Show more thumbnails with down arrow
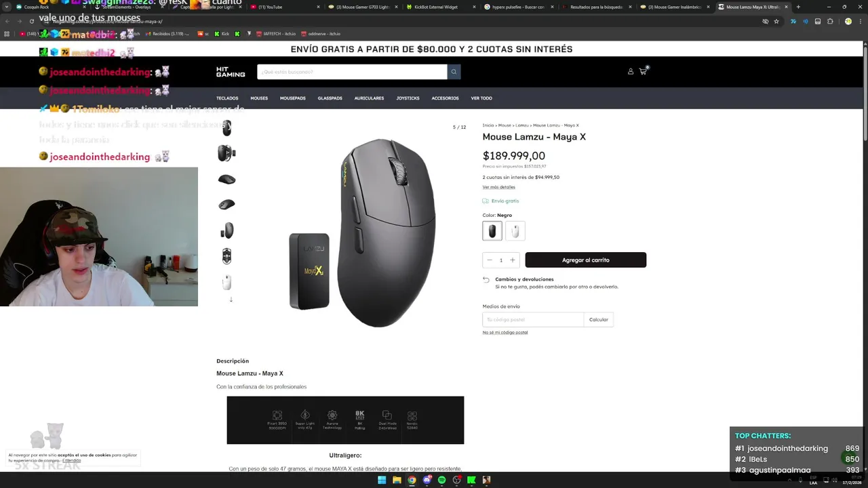This screenshot has height=488, width=868. (x=231, y=300)
